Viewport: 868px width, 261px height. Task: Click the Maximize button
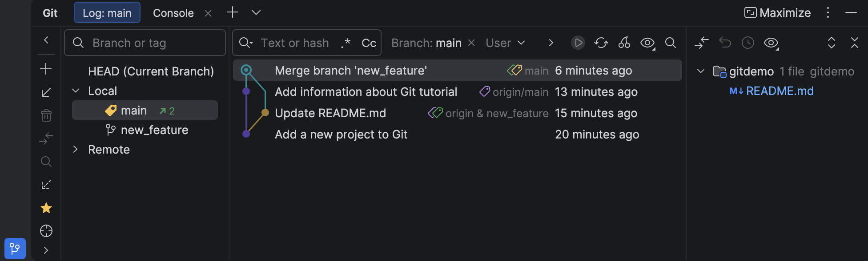[x=777, y=13]
